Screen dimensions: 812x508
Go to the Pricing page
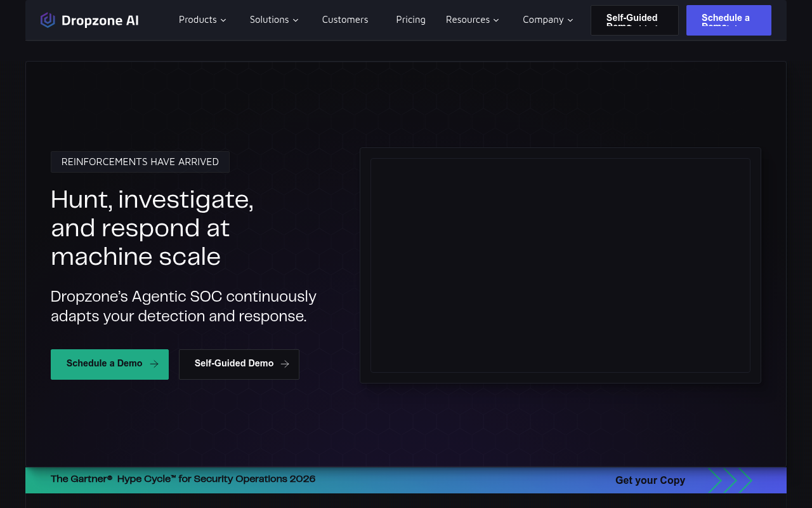[x=411, y=20]
